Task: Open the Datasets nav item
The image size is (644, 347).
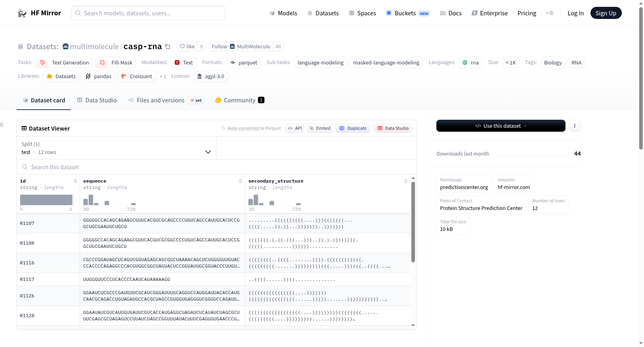Action: [323, 13]
